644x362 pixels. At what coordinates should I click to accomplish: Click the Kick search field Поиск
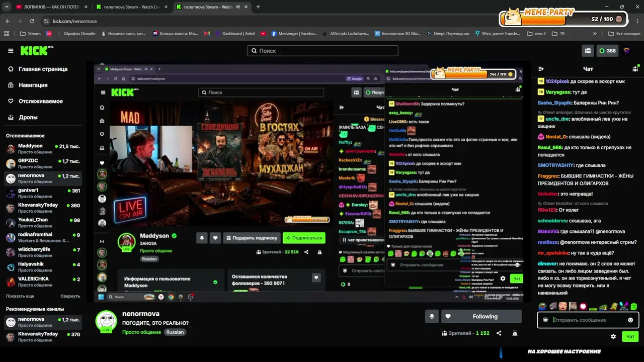point(323,51)
